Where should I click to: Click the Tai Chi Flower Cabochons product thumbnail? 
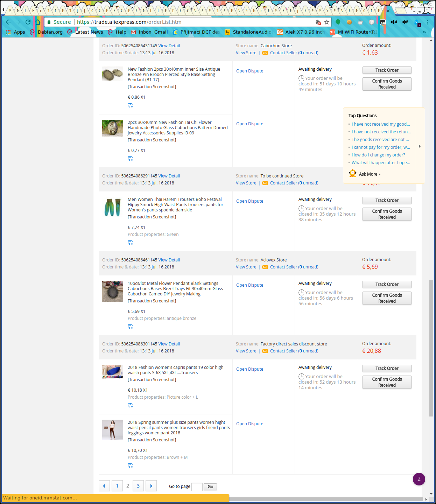coord(113,128)
